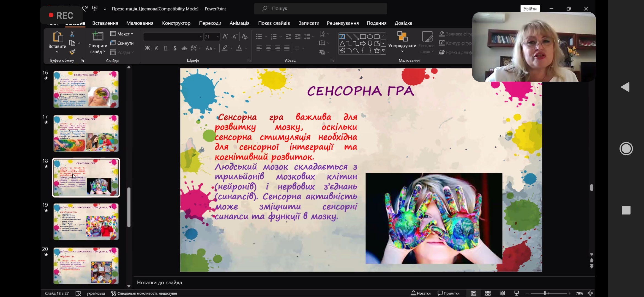Expand the font color dropdown arrow

coord(246,48)
